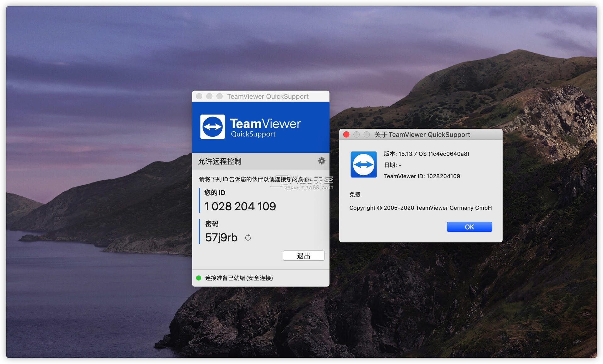The height and width of the screenshot is (364, 603).
Task: Click the minimize button of About dialog
Action: pyautogui.click(x=356, y=134)
